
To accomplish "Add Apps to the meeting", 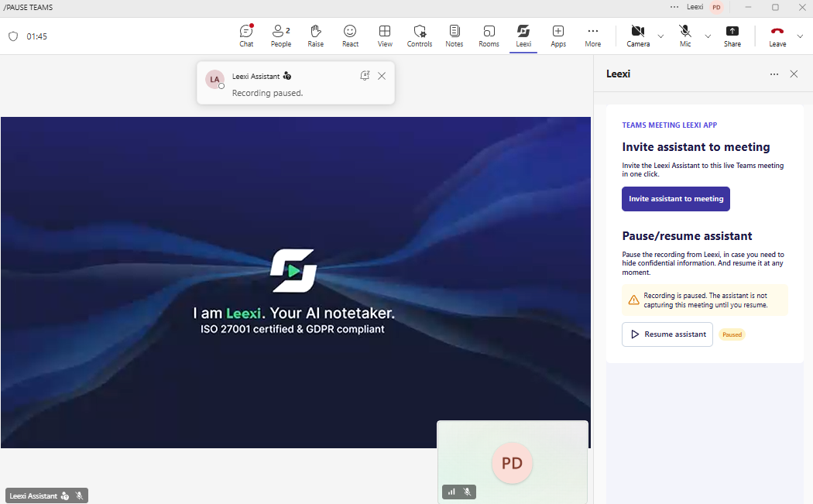I will [x=558, y=36].
